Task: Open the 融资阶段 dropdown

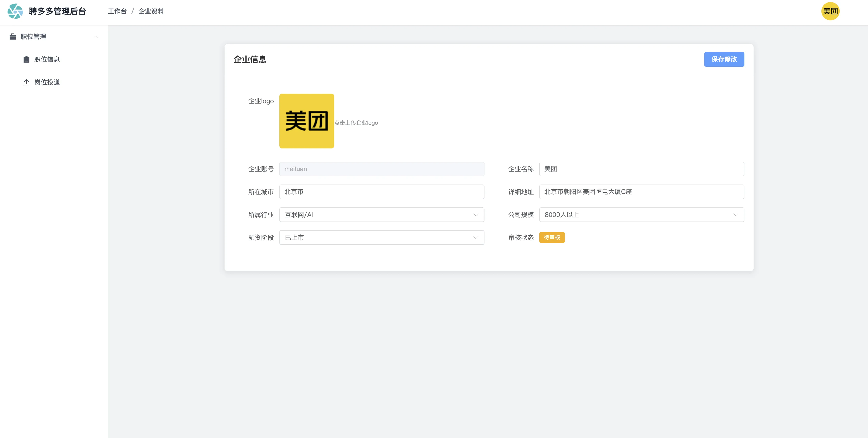Action: click(381, 237)
